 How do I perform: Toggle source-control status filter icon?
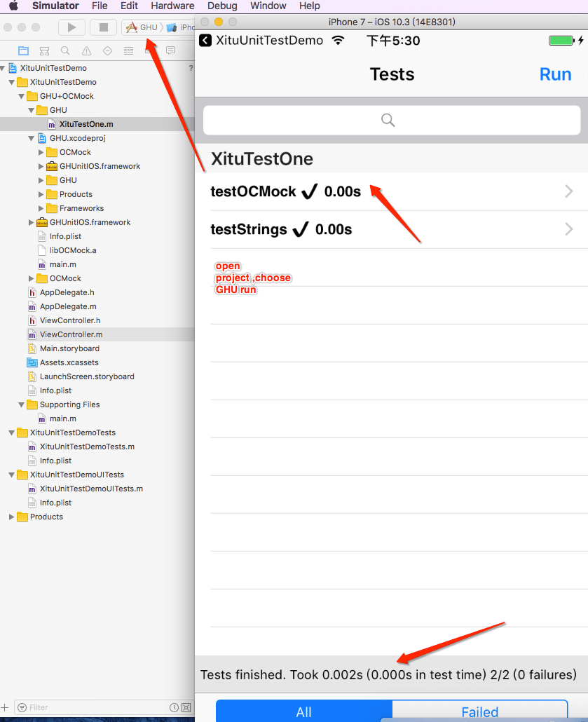tap(186, 707)
